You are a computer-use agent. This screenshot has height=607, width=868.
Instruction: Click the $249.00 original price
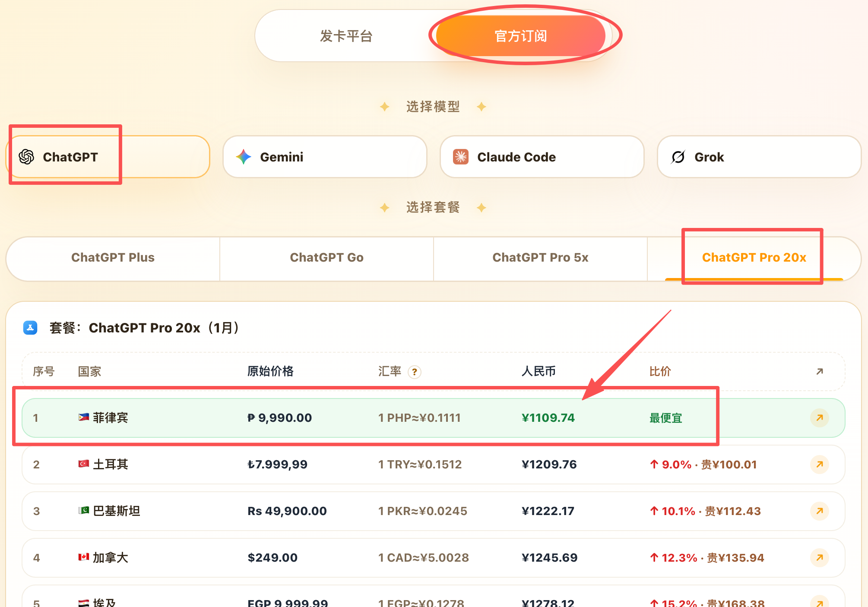click(x=272, y=558)
